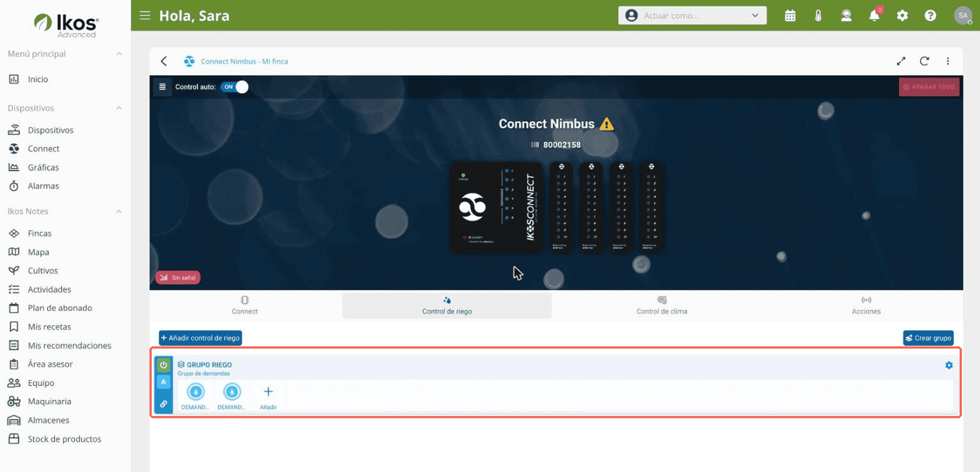Toggle the green power button of GRUPO RIEGO
The width and height of the screenshot is (980, 472).
click(x=164, y=365)
